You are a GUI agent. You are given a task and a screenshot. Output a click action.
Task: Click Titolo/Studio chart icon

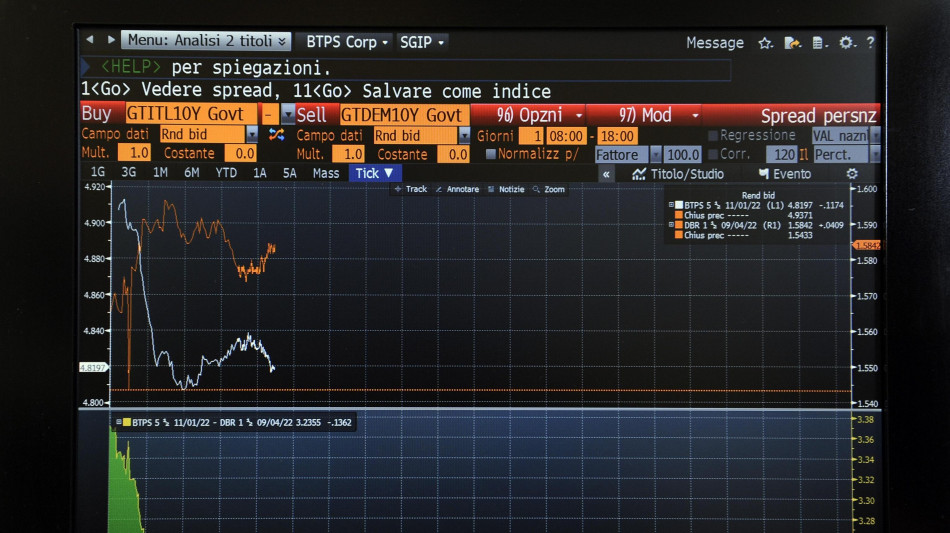(639, 174)
